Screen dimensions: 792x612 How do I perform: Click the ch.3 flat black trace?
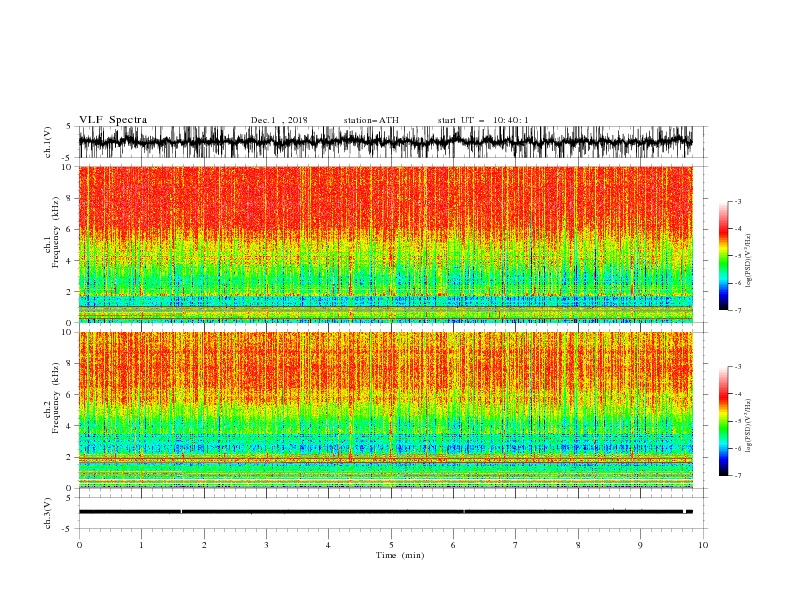[386, 512]
